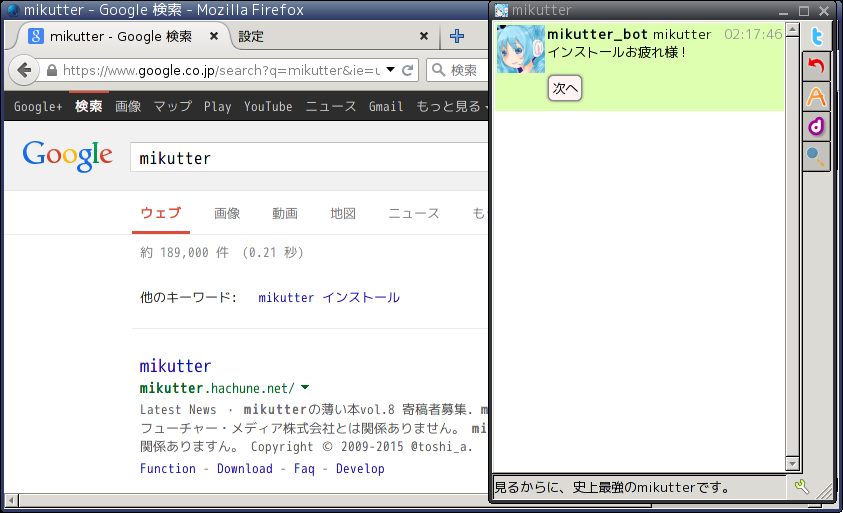Select the 地図 search results tab
The image size is (843, 513).
(343, 213)
